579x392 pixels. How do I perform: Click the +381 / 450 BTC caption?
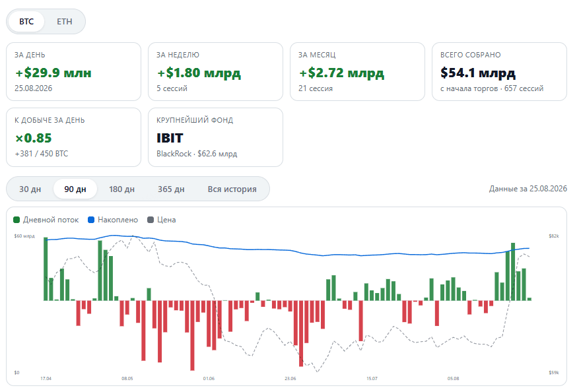click(x=42, y=154)
